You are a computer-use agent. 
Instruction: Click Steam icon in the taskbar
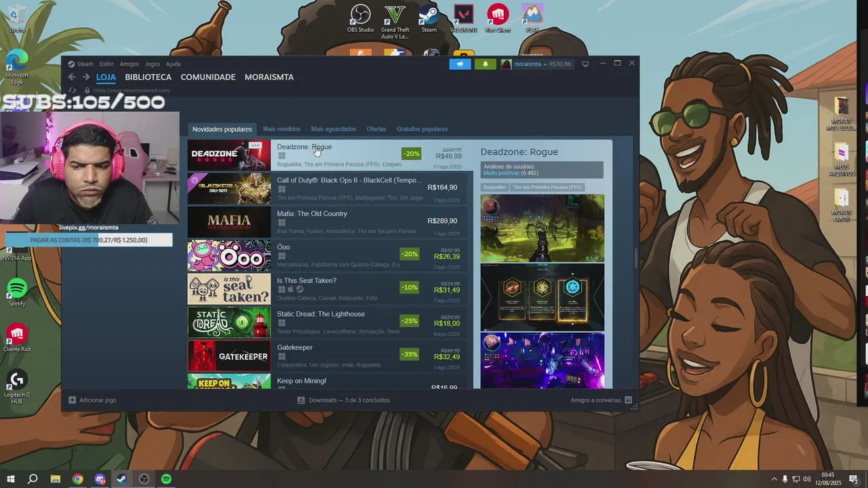(x=121, y=479)
